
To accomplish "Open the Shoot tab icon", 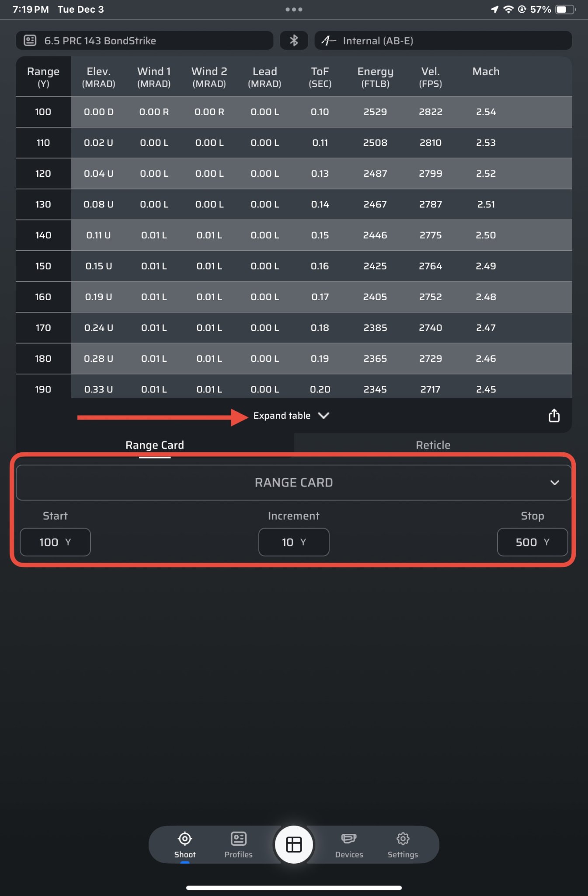I will [x=185, y=839].
